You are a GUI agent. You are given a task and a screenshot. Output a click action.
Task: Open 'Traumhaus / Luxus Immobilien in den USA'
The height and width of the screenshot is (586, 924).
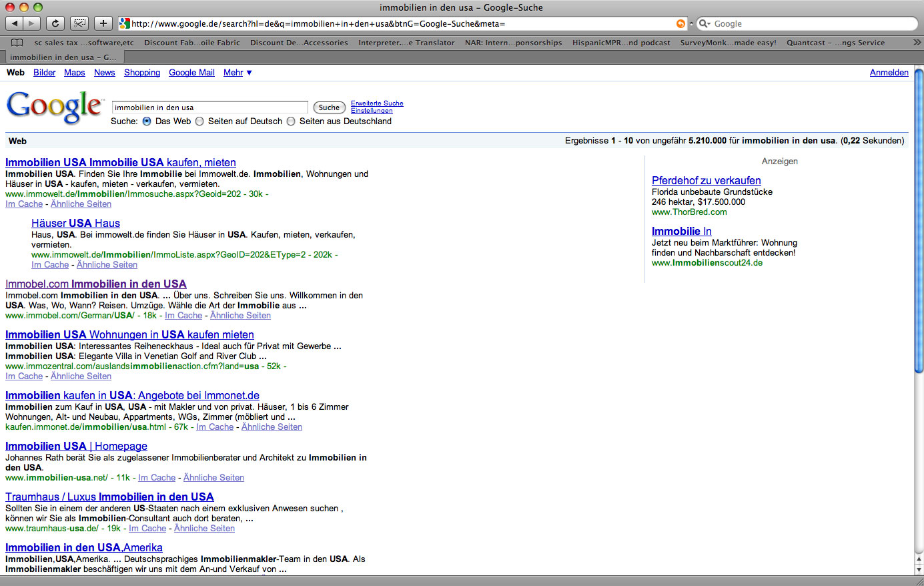tap(109, 497)
